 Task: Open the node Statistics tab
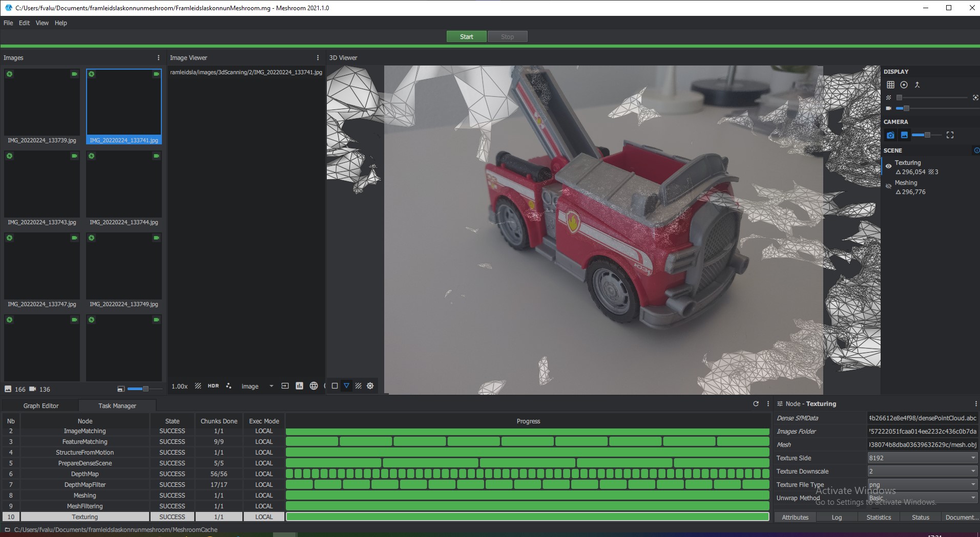[x=879, y=518]
